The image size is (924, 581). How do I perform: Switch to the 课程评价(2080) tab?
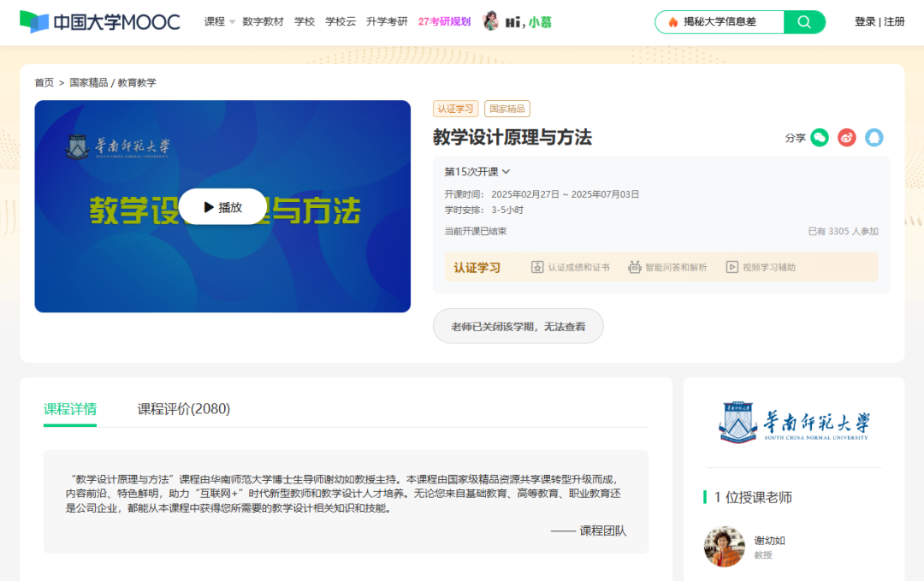pos(181,409)
